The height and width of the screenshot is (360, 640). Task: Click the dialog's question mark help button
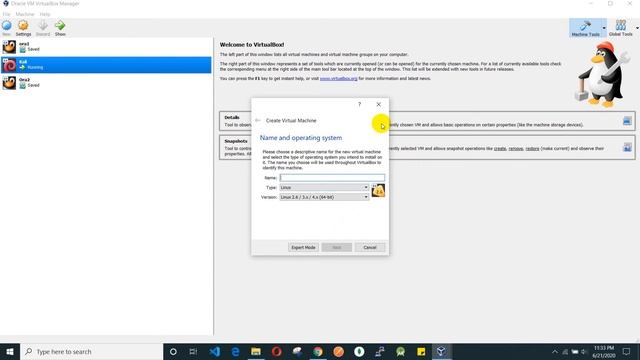click(x=359, y=104)
